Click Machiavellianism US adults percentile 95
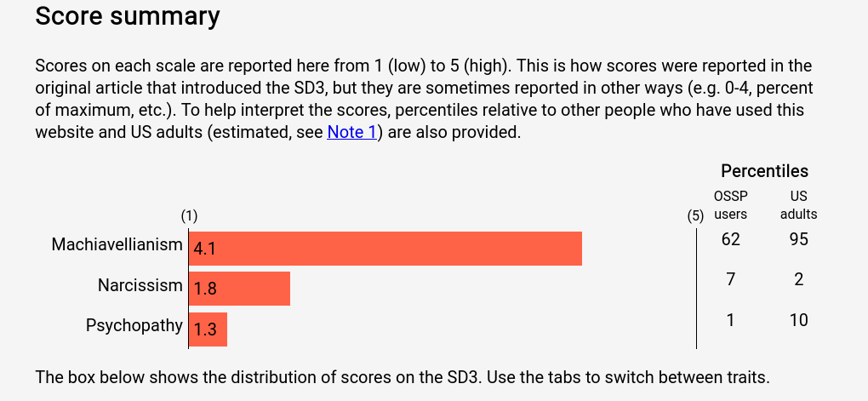 pos(799,239)
